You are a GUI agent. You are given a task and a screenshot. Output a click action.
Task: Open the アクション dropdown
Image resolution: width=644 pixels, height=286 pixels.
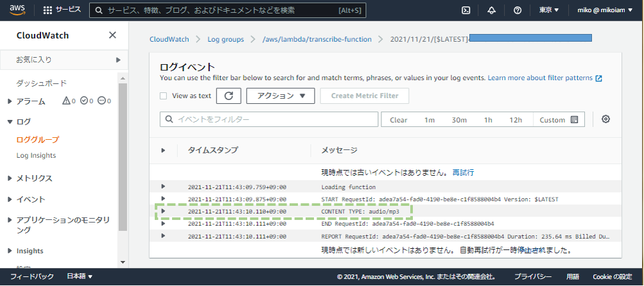tap(281, 96)
